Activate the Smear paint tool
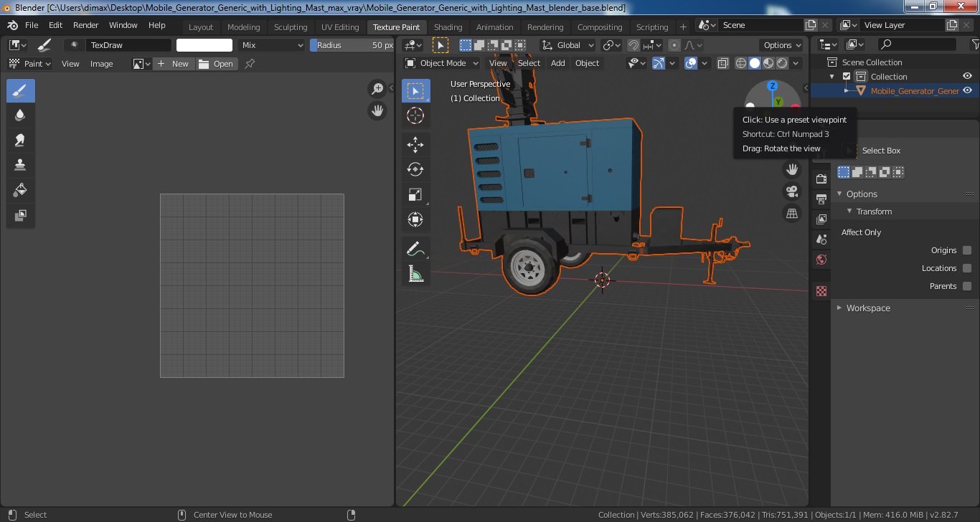This screenshot has height=522, width=980. (x=20, y=141)
